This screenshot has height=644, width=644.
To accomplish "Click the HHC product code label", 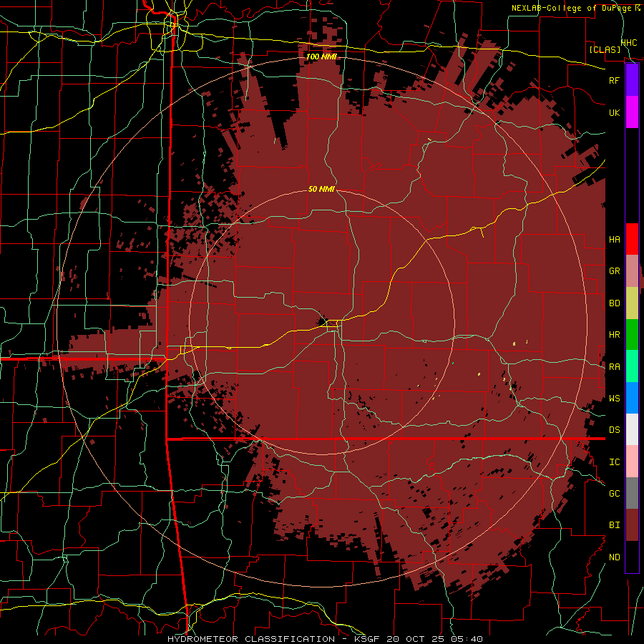I will pos(629,43).
